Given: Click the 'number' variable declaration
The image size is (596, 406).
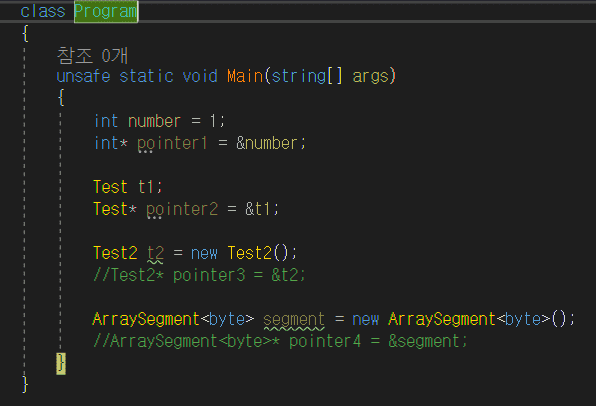Looking at the screenshot, I should pos(154,121).
